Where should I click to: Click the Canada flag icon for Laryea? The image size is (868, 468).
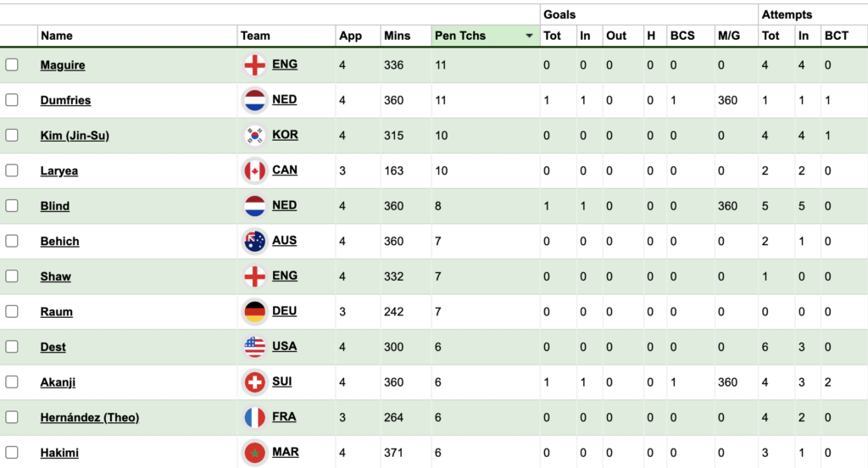(254, 171)
